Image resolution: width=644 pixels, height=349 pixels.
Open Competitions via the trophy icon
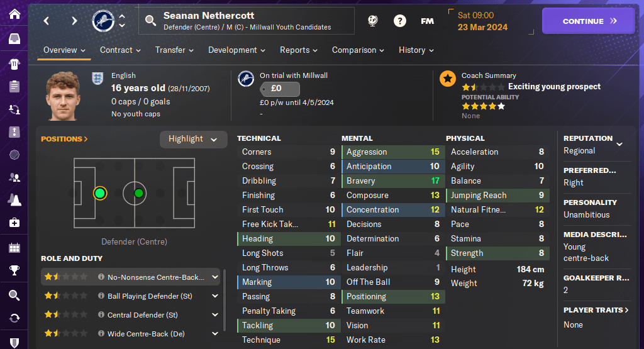click(14, 271)
